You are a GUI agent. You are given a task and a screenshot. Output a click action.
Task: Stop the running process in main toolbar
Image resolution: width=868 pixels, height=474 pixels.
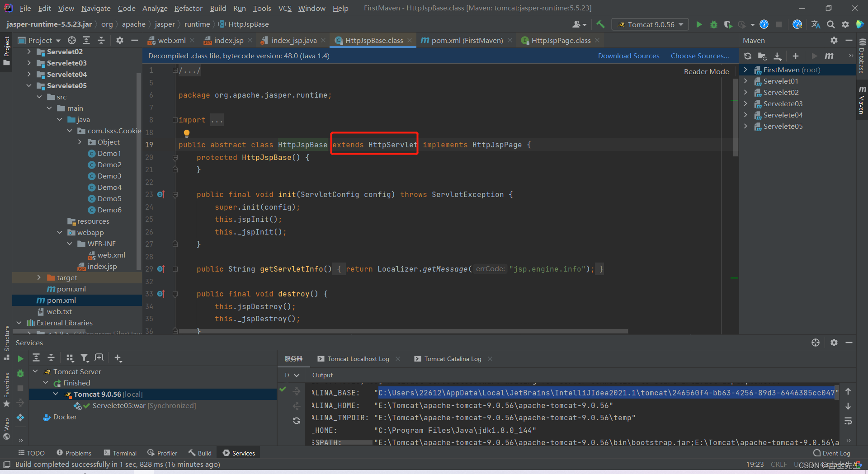779,24
